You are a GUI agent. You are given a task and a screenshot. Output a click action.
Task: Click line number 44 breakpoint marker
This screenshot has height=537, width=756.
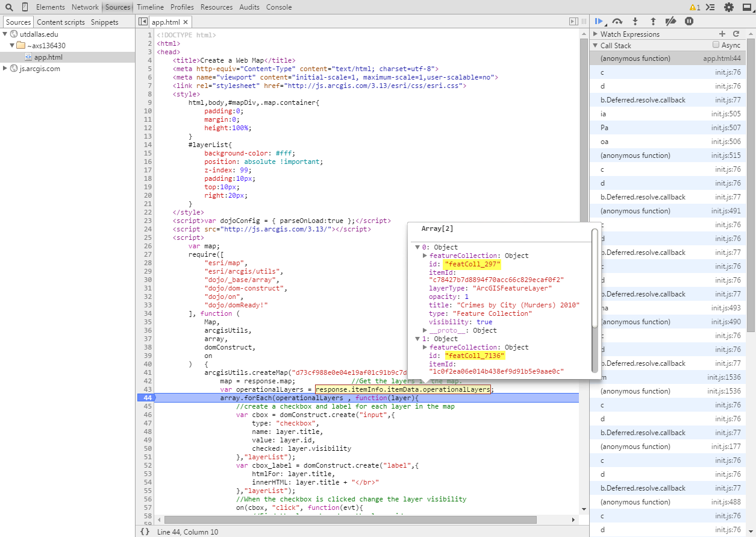tap(146, 398)
